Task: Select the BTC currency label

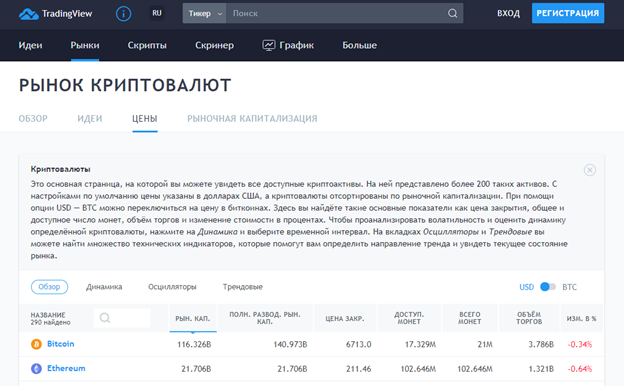Action: click(x=569, y=287)
